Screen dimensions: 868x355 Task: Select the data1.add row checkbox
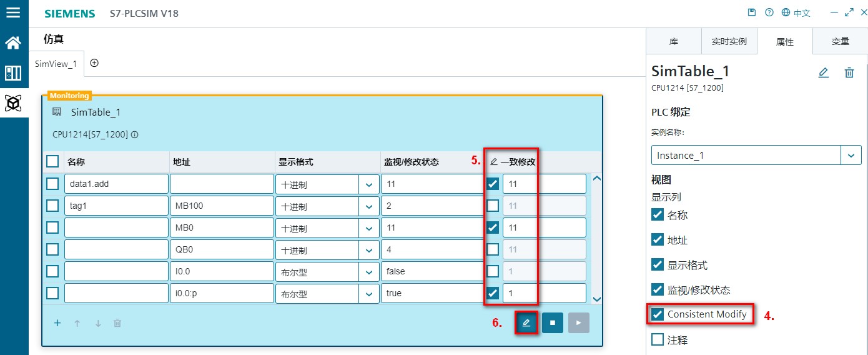(53, 184)
